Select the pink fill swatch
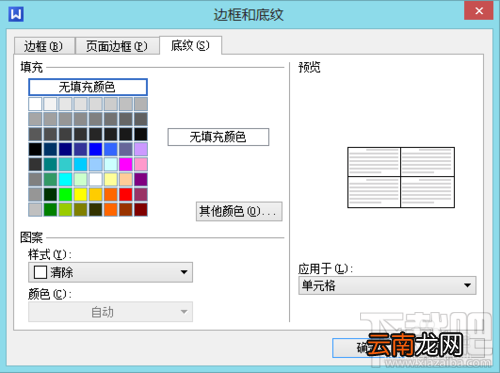The width and height of the screenshot is (500, 373). (141, 164)
